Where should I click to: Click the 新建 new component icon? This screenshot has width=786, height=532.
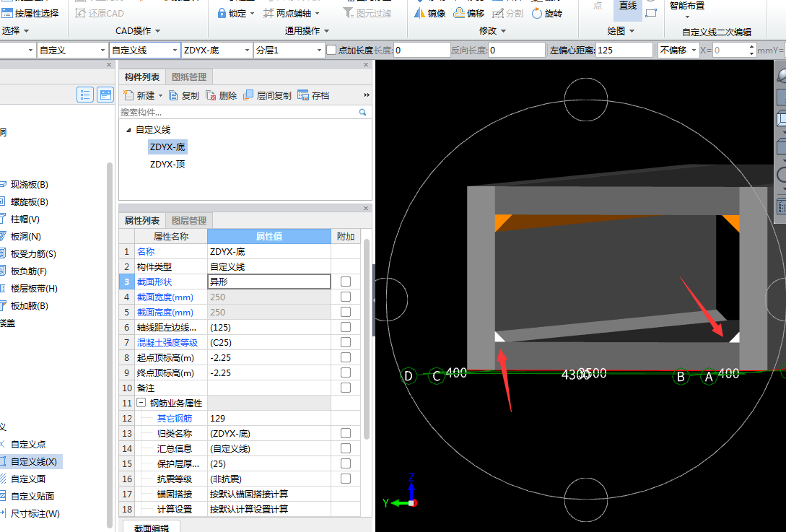click(x=128, y=95)
